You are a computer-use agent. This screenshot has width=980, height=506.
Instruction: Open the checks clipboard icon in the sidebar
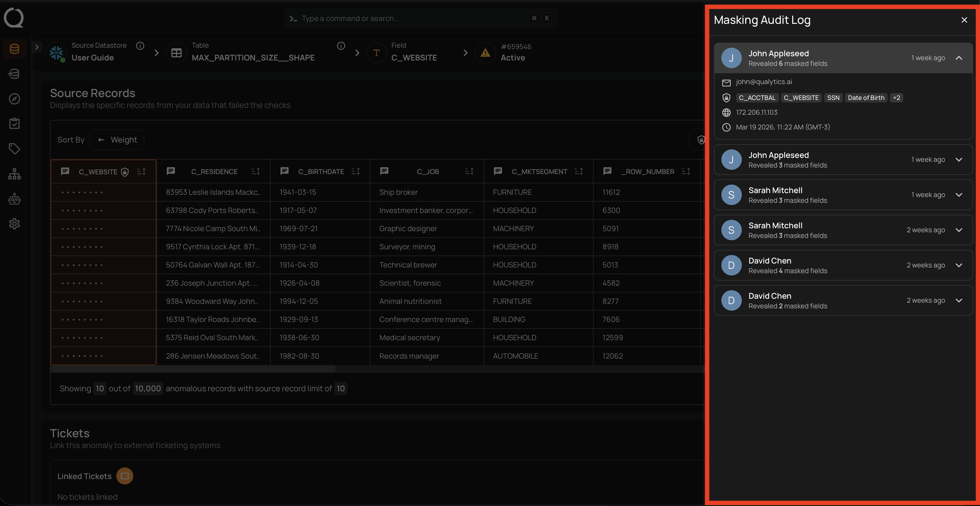[14, 123]
